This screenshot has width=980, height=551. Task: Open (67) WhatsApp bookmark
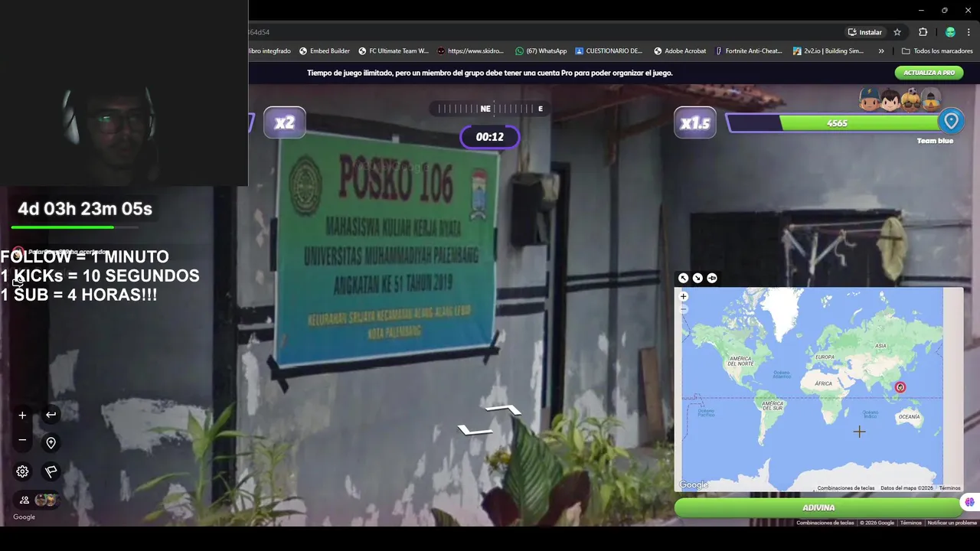point(541,51)
